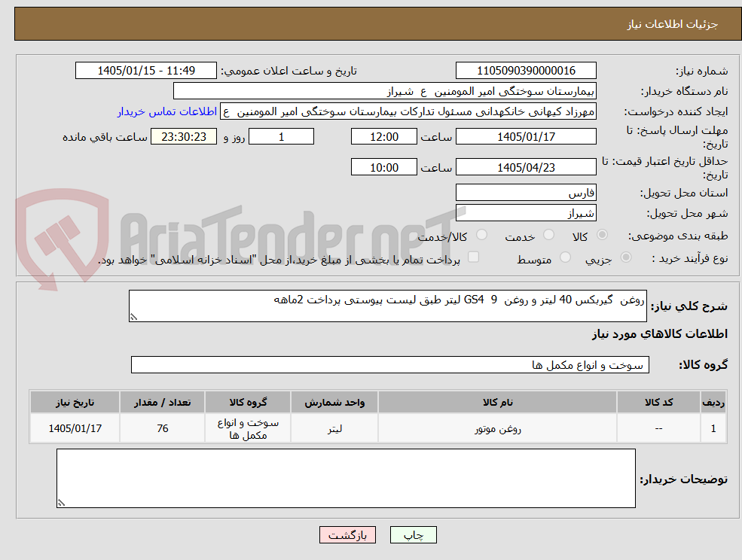Click the ردیف column header

pyautogui.click(x=713, y=402)
